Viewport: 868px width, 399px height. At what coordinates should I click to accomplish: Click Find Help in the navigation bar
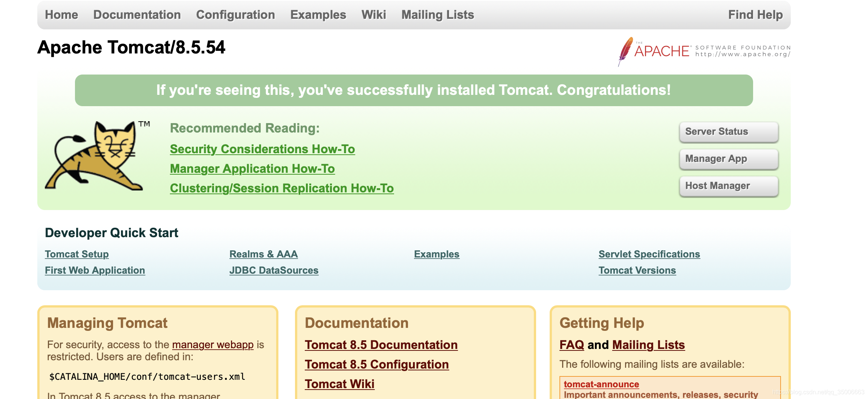point(755,15)
